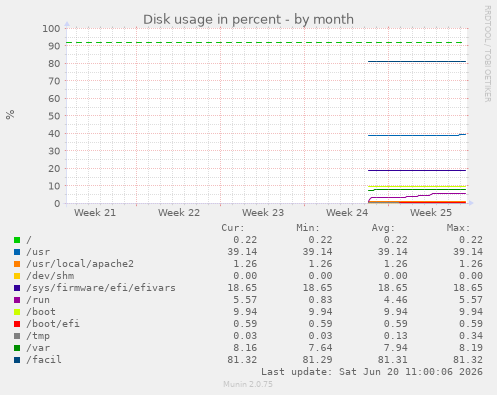
Task: Click the /boot/efi legend label
Action: pyautogui.click(x=53, y=324)
